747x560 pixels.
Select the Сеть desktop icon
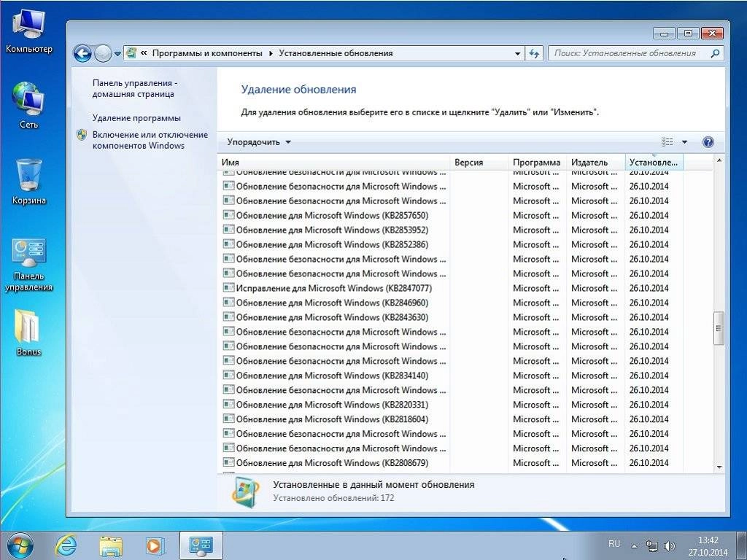pos(28,106)
